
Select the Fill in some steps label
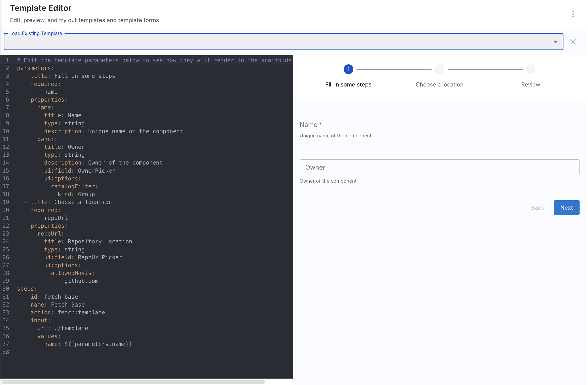pos(348,84)
